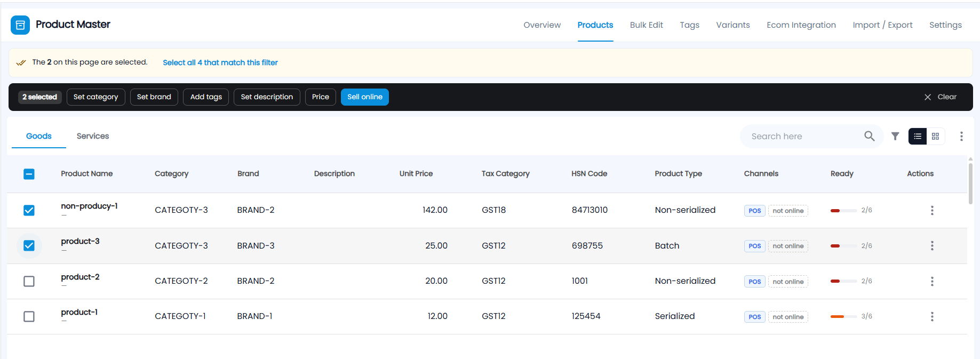This screenshot has width=980, height=359.
Task: Uncheck the non-producy-1 row checkbox
Action: (29, 210)
